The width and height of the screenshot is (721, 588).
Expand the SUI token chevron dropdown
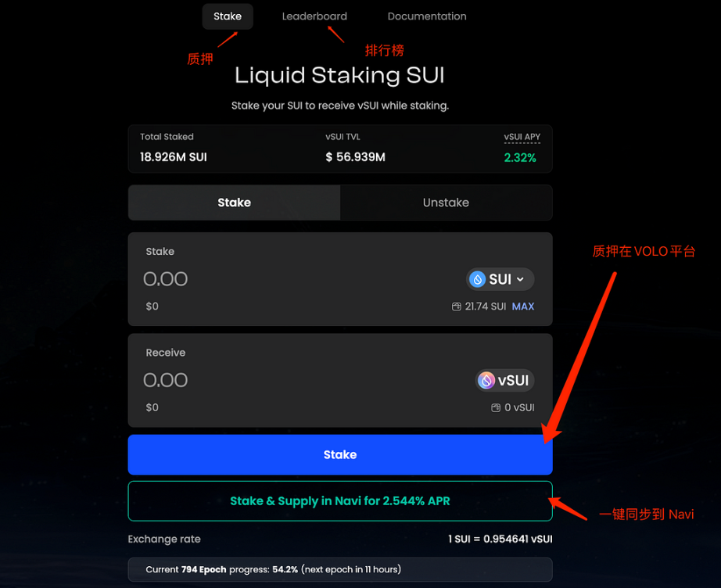point(520,279)
